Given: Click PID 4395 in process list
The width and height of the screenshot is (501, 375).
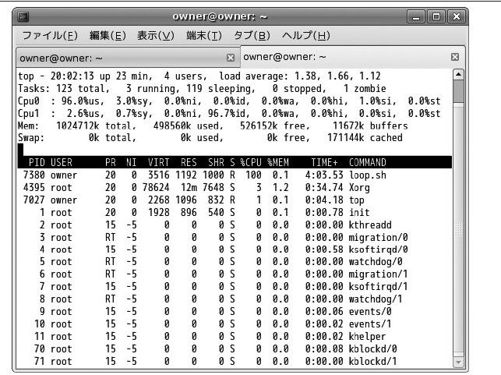Looking at the screenshot, I should [34, 188].
